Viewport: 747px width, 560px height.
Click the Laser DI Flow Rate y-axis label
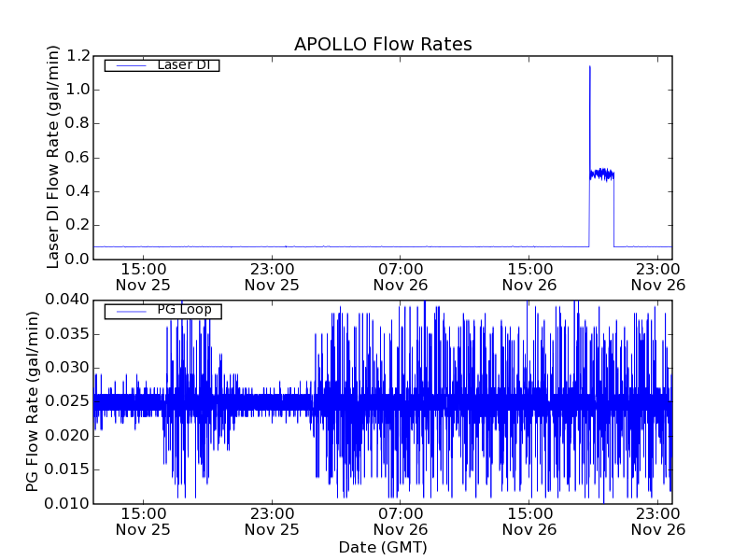tap(53, 157)
